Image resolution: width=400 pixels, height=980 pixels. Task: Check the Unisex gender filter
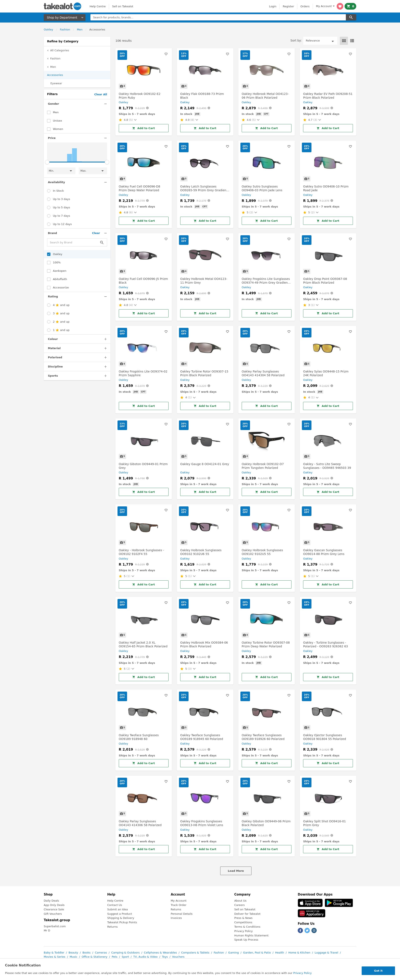(x=49, y=121)
